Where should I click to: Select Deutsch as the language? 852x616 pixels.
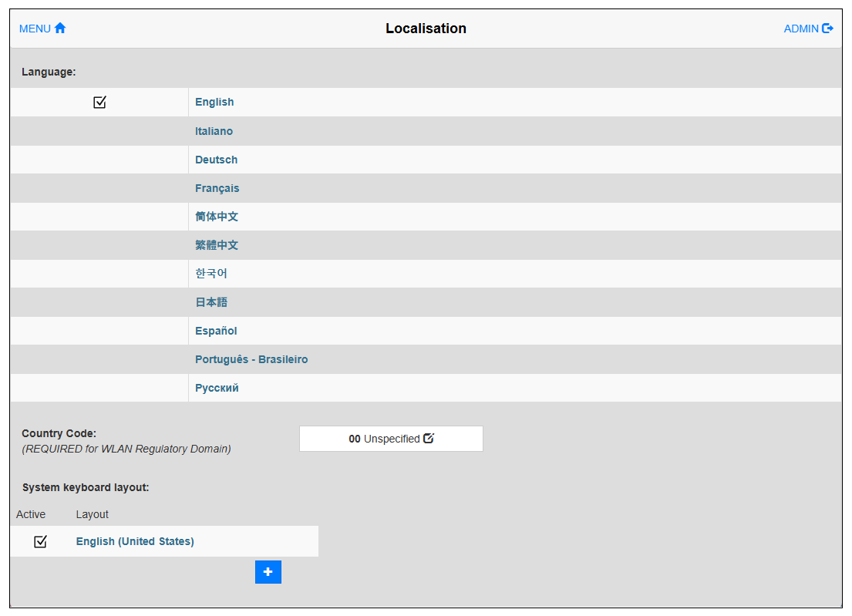coord(216,160)
